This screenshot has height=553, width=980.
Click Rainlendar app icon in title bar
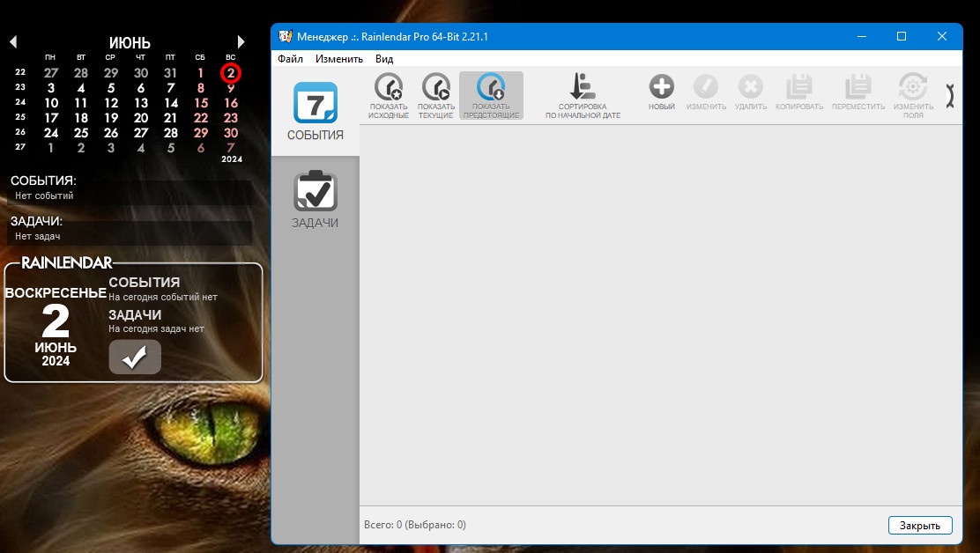pyautogui.click(x=285, y=36)
